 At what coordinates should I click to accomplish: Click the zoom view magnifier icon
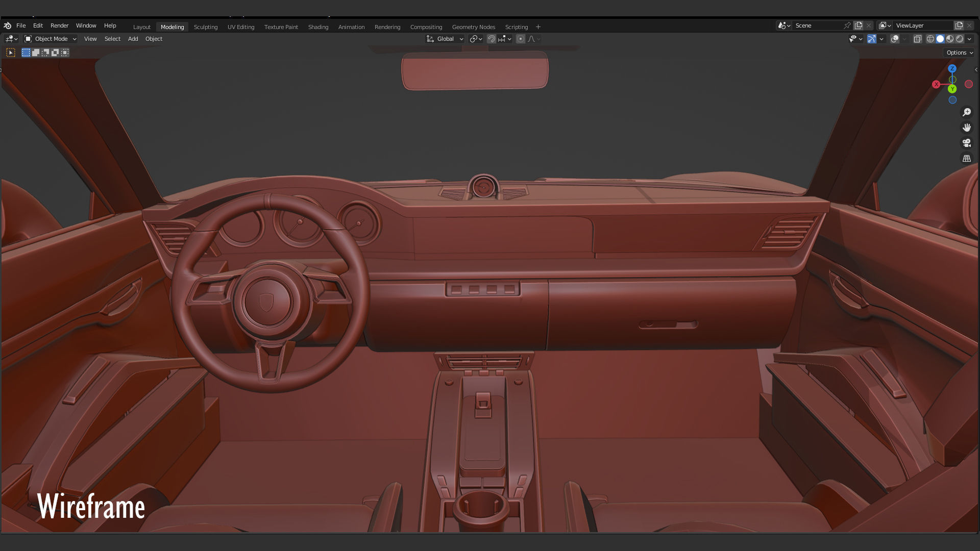967,112
